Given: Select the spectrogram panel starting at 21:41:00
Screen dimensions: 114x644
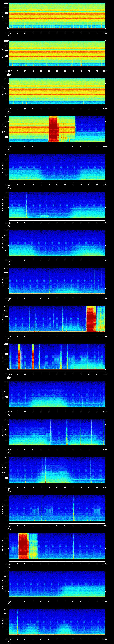Looking at the screenshot, I should [57, 167].
